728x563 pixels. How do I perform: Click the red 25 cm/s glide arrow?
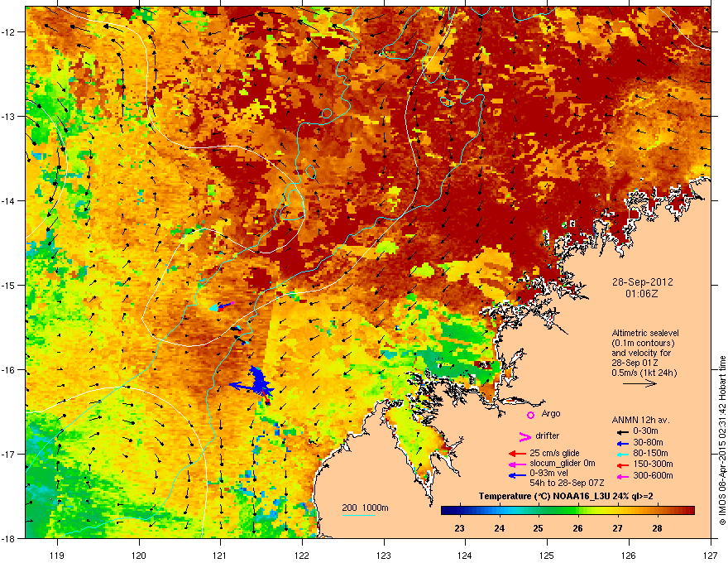point(517,454)
